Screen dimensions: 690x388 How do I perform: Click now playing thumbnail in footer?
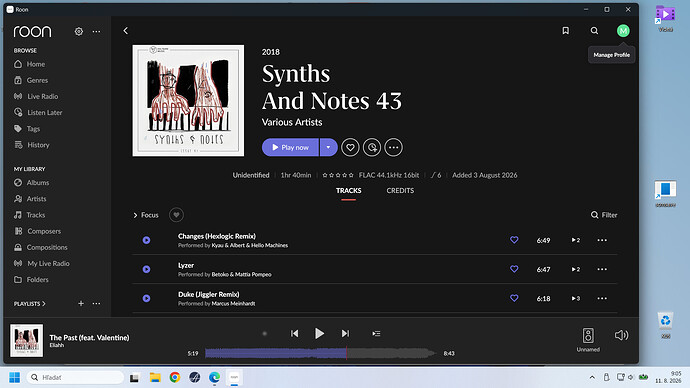(x=26, y=340)
